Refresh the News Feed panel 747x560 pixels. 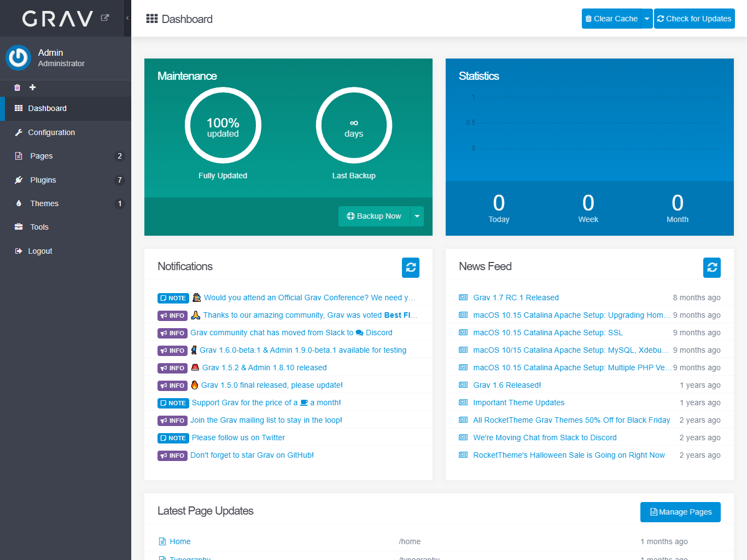tap(712, 267)
